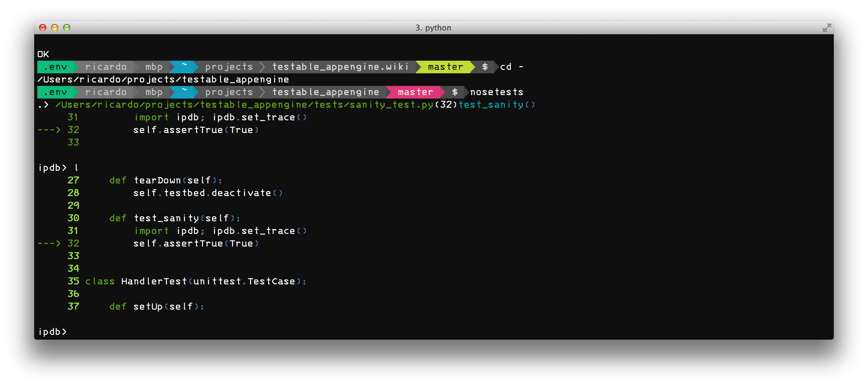Click 'def setUp(self):' on line 37
The width and height of the screenshot is (868, 387).
pos(157,306)
